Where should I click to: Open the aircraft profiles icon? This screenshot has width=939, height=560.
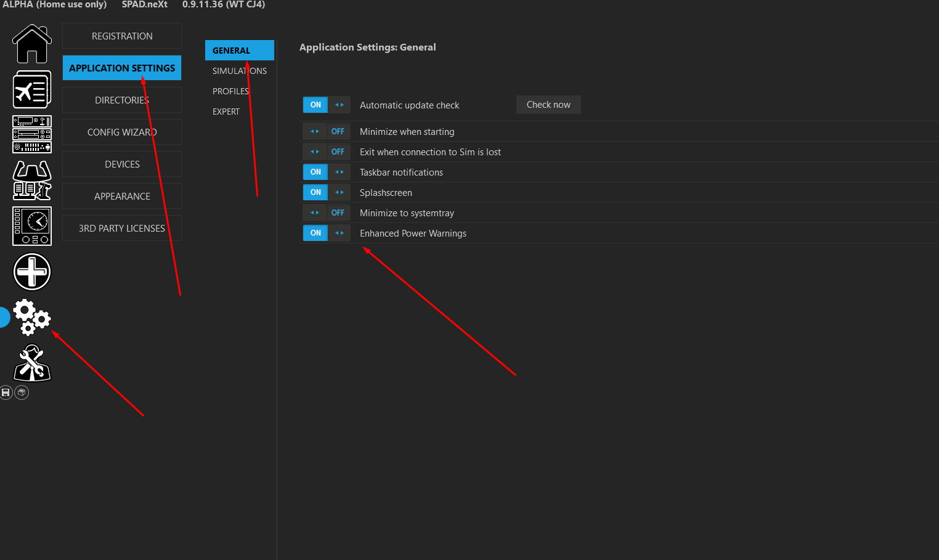coord(32,90)
